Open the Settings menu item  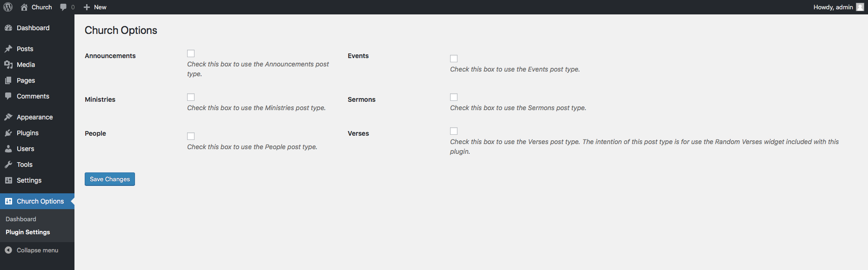(29, 180)
